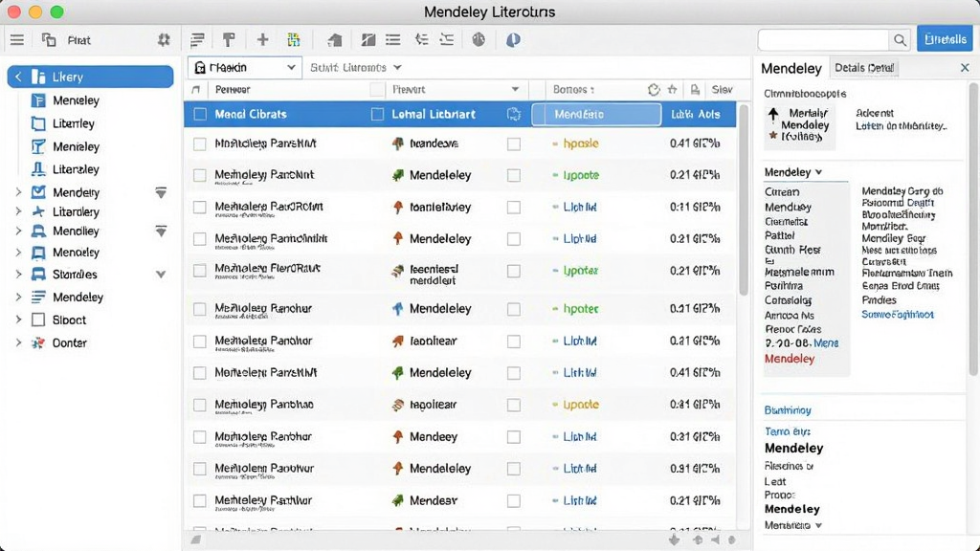Viewport: 980px width, 551px height.
Task: Check the Lemal Licbriart checkbox in header row
Action: pyautogui.click(x=377, y=115)
